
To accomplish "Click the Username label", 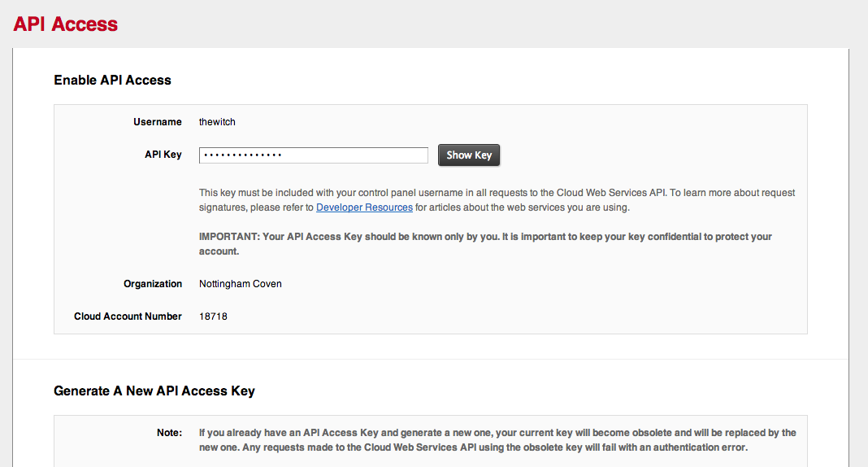I will coord(158,122).
